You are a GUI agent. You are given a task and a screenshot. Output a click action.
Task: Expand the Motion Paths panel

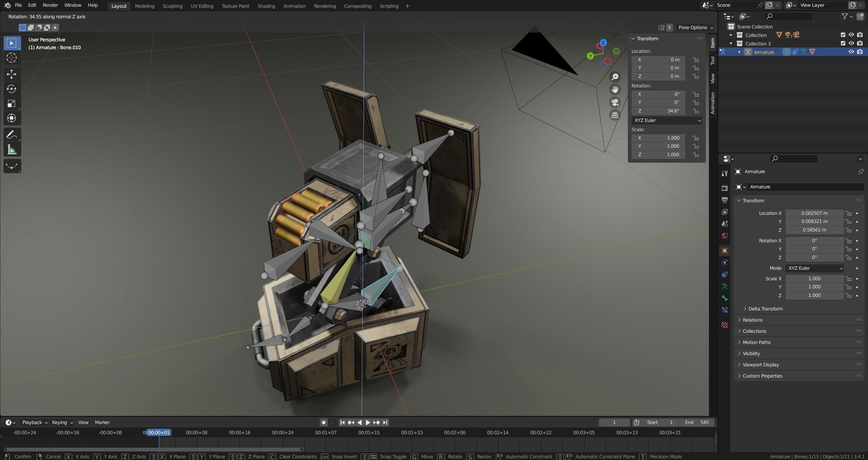[x=756, y=342]
